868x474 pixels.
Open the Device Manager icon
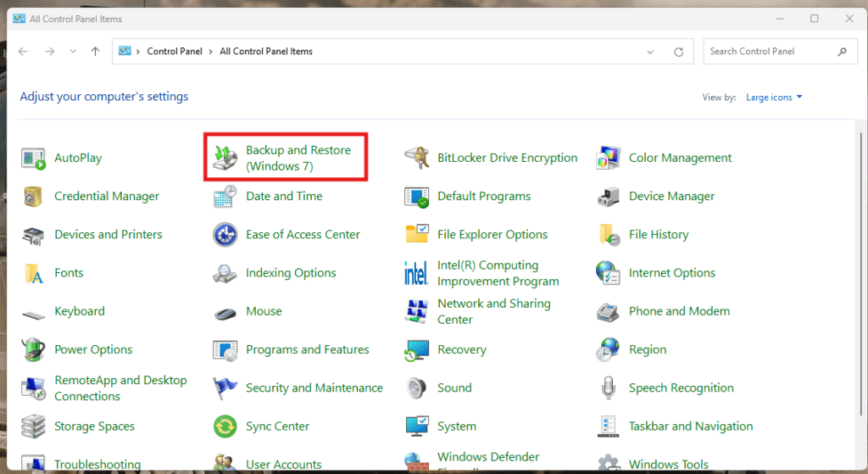[x=608, y=196]
